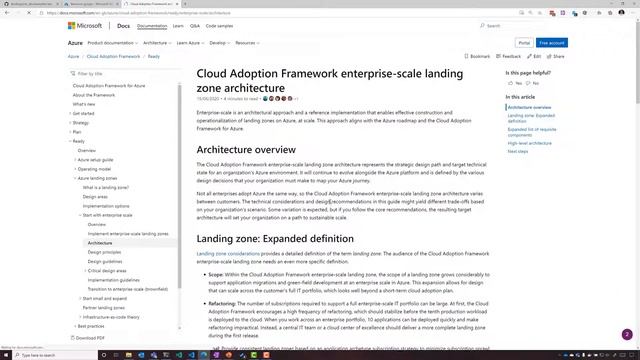Open the Develop dropdown

click(x=220, y=43)
